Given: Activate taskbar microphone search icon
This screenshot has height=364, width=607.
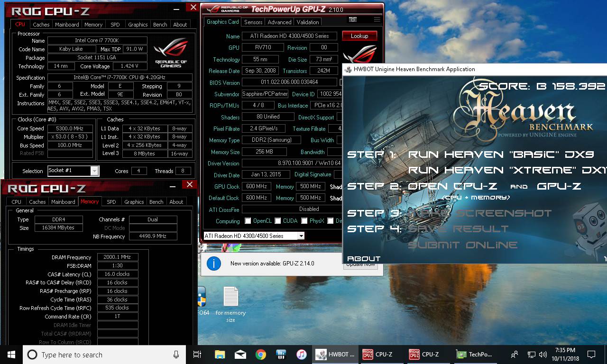Looking at the screenshot, I should tap(176, 355).
